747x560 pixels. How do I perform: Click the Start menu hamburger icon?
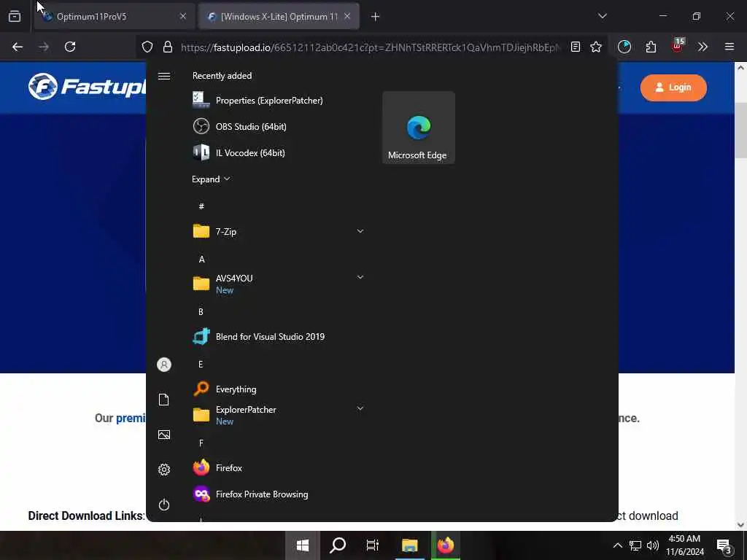coord(164,76)
